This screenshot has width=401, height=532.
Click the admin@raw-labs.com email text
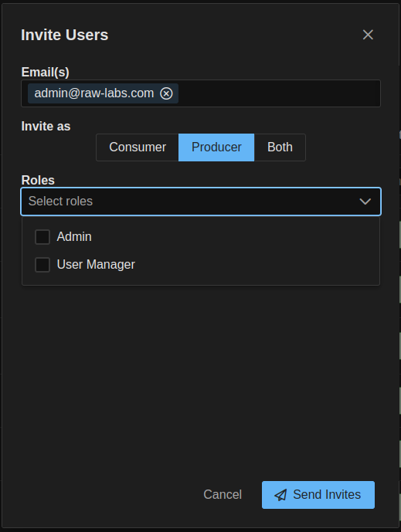coord(94,93)
